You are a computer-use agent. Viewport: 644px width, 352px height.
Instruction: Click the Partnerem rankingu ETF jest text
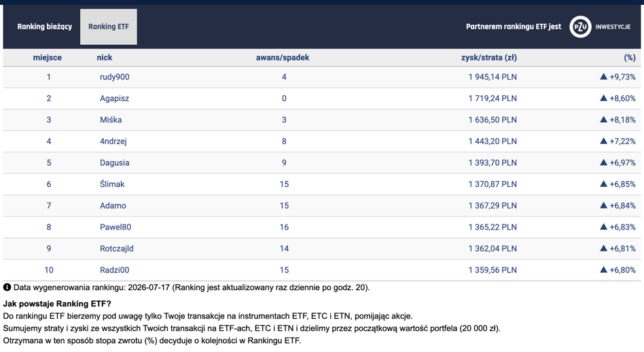point(514,27)
